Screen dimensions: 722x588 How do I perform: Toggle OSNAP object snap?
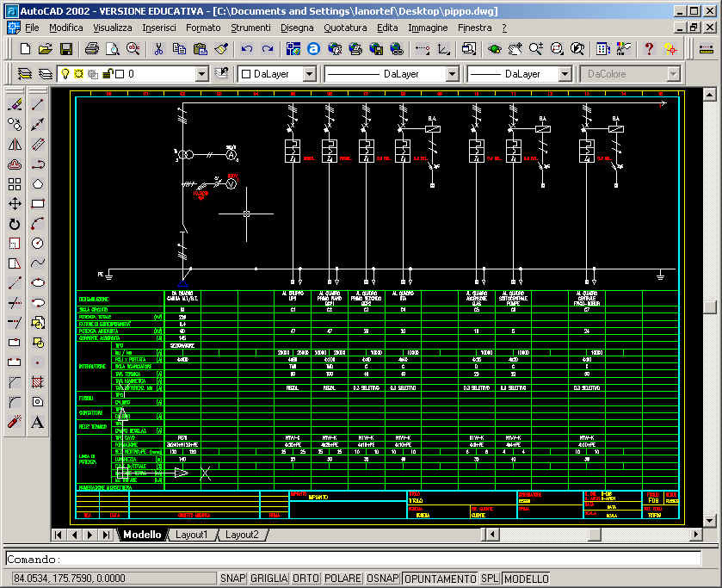point(383,579)
